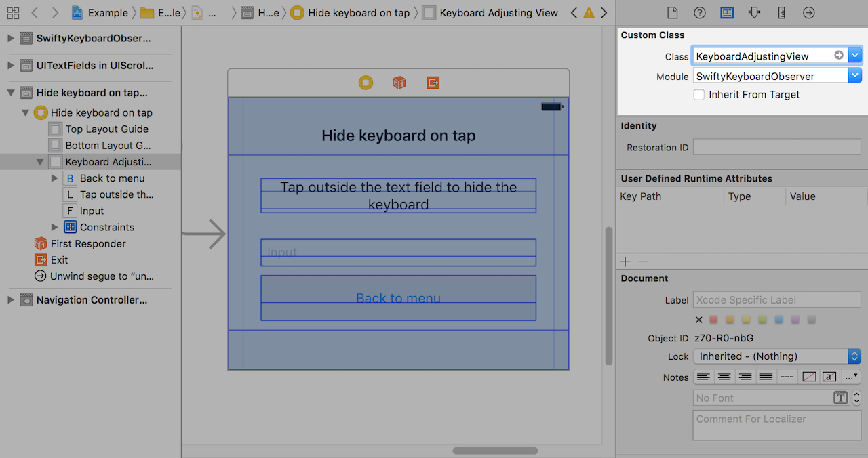Select the 'Tap outside the text field' label on canvas
Image resolution: width=868 pixels, height=458 pixels.
click(399, 196)
